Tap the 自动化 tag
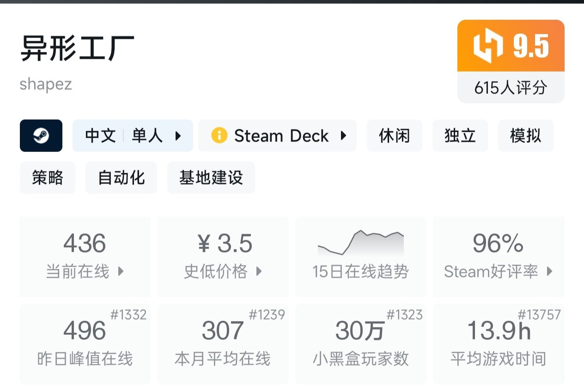The image size is (584, 392). click(x=121, y=177)
